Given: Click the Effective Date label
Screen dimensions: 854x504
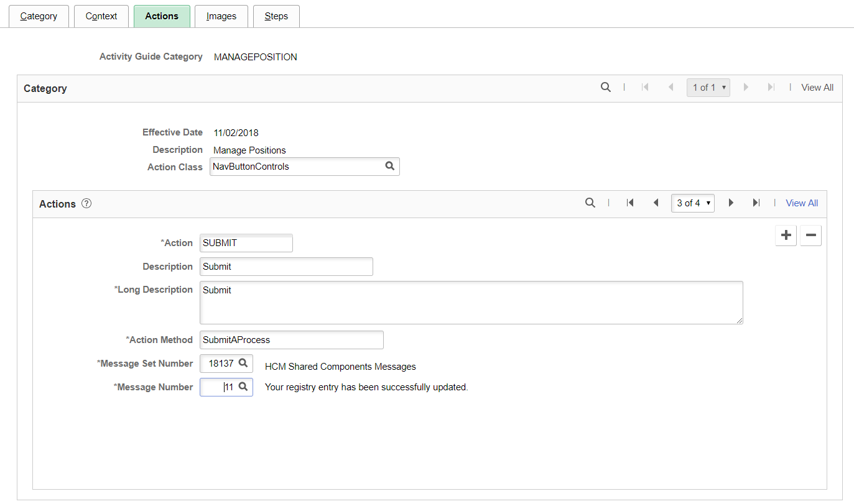Looking at the screenshot, I should [173, 132].
